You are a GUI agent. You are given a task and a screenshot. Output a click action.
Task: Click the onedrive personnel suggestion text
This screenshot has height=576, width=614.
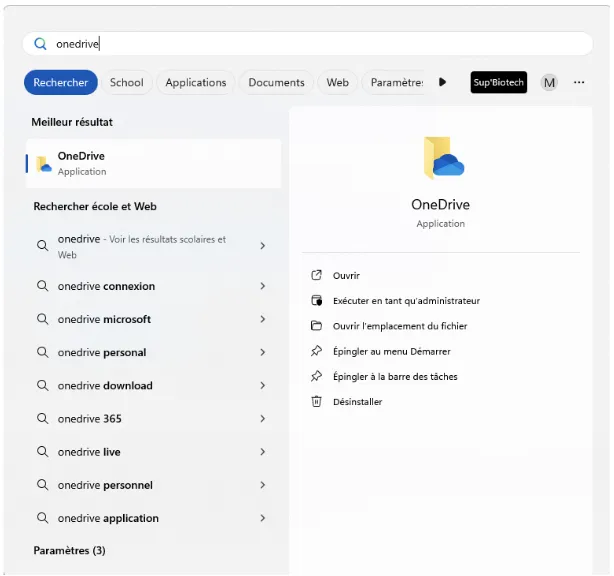coord(105,485)
